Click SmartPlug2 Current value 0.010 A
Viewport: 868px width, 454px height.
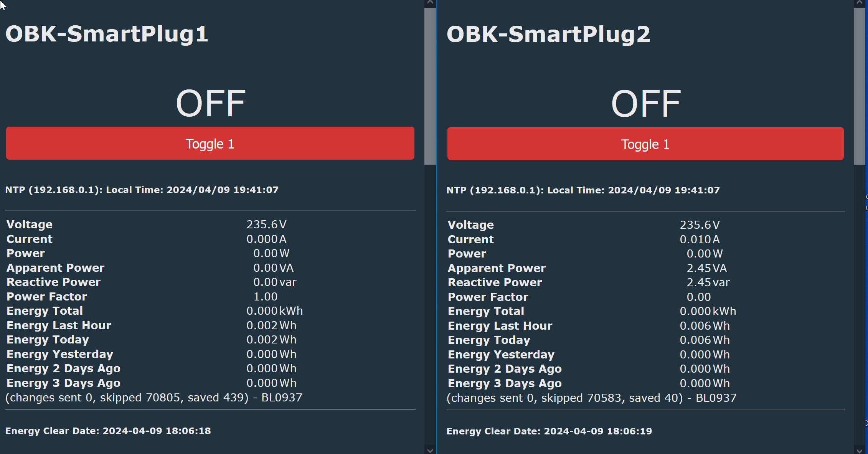click(700, 239)
